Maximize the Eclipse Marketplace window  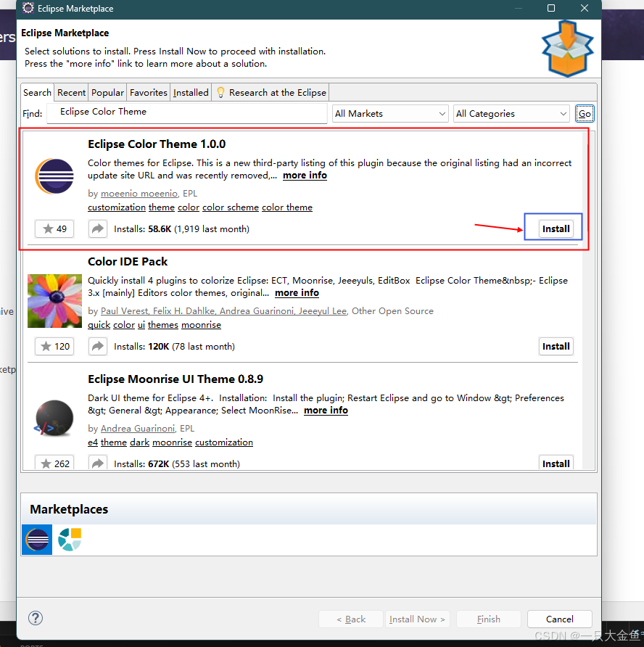[551, 8]
